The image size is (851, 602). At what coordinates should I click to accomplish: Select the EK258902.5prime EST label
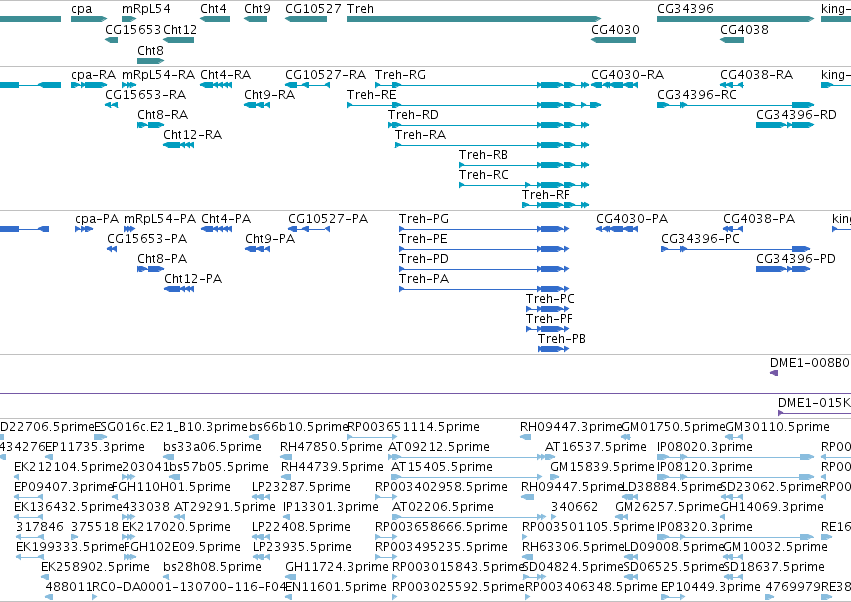(96, 567)
